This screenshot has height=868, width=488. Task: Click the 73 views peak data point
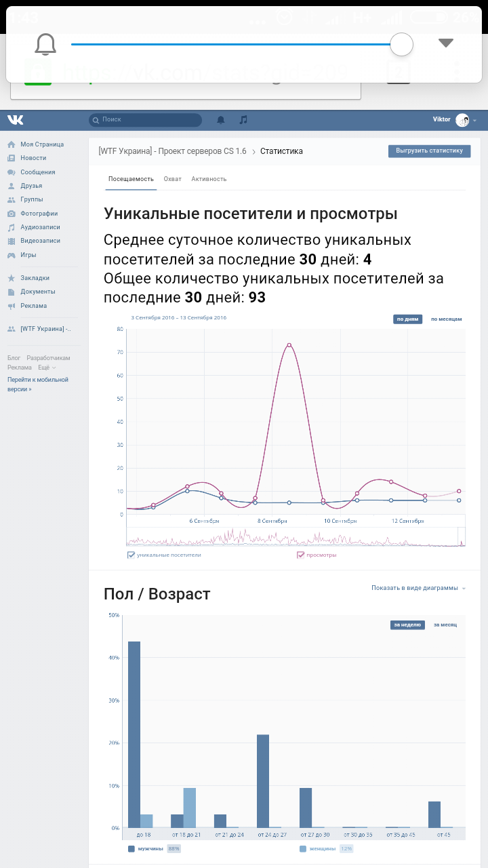(289, 345)
